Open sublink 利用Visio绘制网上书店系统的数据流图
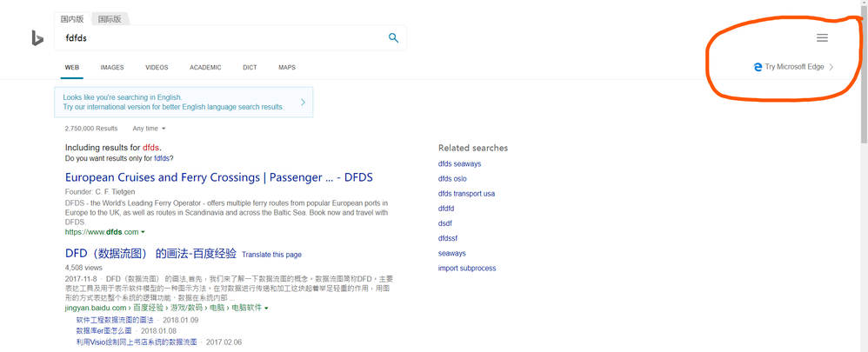 (x=137, y=342)
